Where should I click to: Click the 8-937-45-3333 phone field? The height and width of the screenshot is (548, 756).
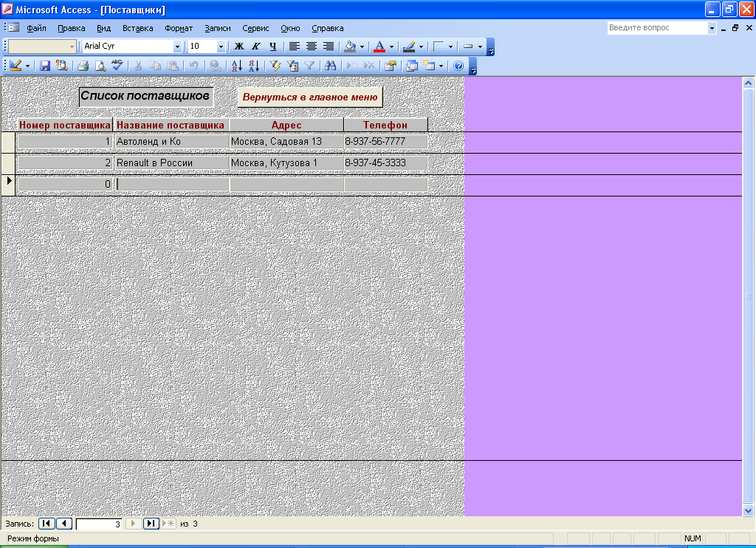pos(385,162)
